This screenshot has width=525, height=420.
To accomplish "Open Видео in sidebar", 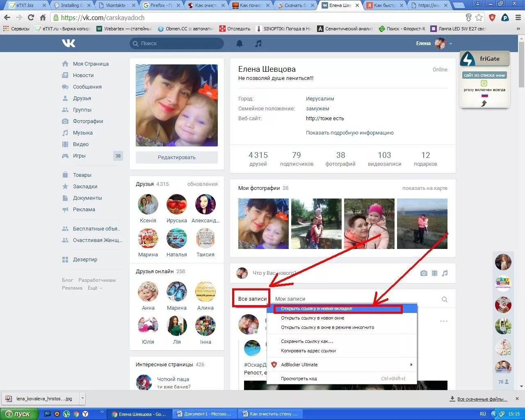I will 81,144.
